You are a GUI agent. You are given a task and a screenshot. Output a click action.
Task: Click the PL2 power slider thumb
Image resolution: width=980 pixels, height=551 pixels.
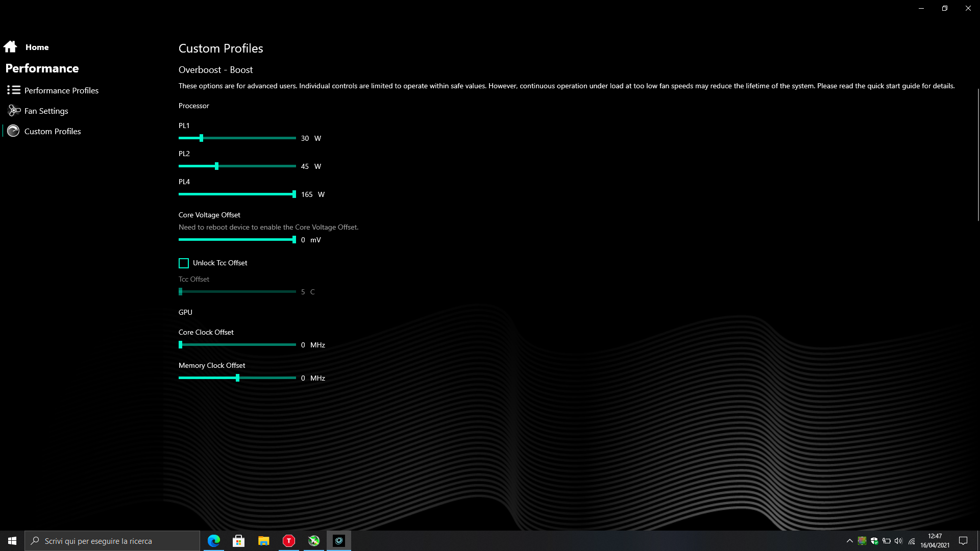point(216,166)
